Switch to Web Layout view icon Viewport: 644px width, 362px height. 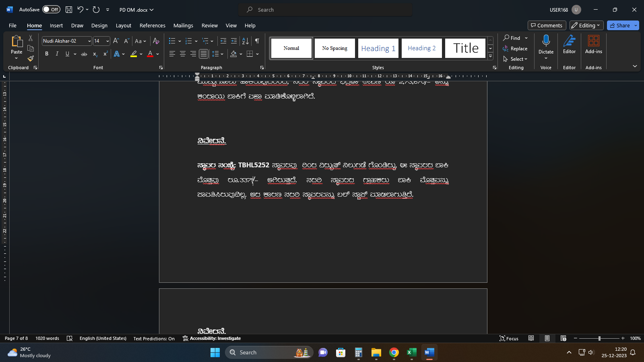click(x=563, y=338)
